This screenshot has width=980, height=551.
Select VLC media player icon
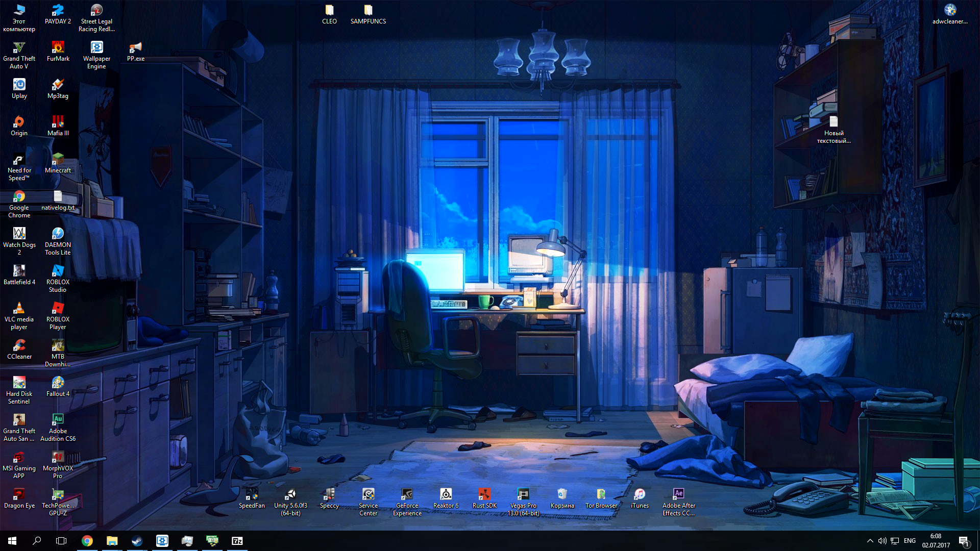point(19,316)
